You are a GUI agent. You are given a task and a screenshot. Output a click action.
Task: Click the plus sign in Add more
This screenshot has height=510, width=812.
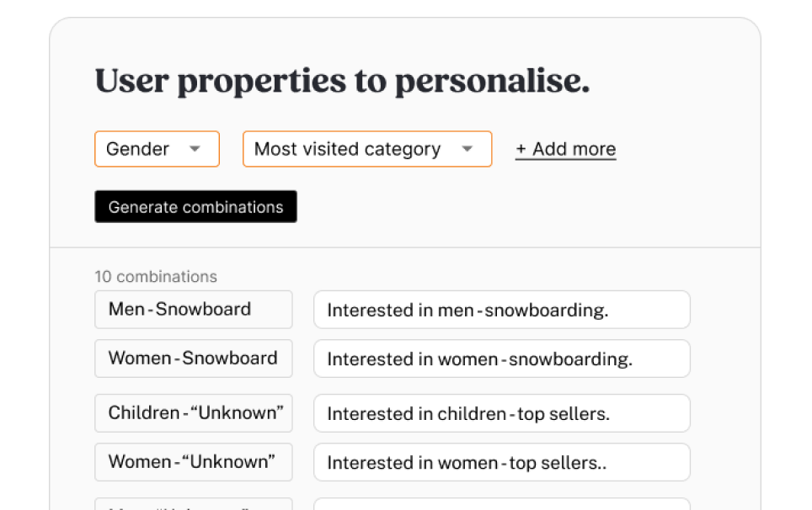[x=521, y=150]
